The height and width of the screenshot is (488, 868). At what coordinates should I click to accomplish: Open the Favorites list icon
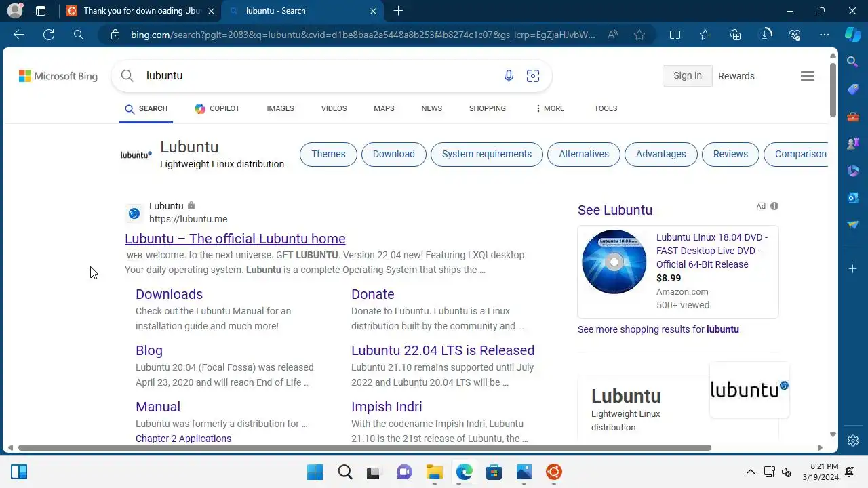coord(705,35)
